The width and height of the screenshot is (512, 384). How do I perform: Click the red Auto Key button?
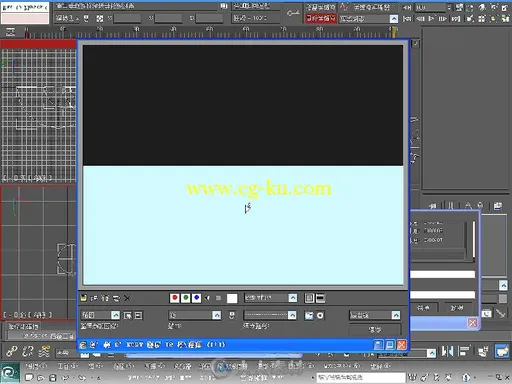[321, 18]
